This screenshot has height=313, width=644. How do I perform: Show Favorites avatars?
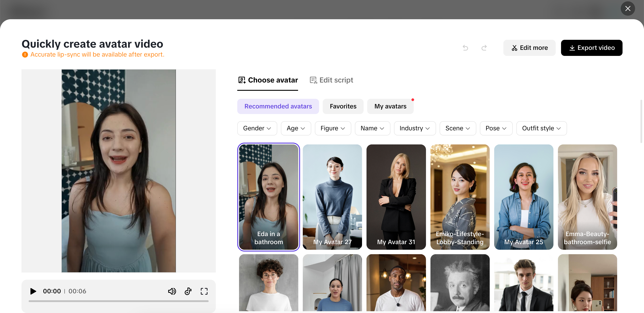(x=343, y=106)
